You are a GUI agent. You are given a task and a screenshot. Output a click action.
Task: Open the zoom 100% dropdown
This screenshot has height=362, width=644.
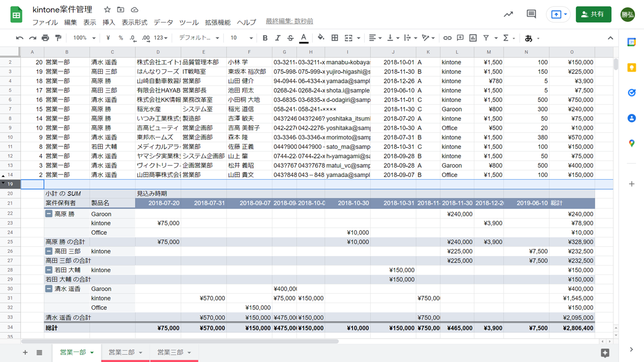[84, 38]
